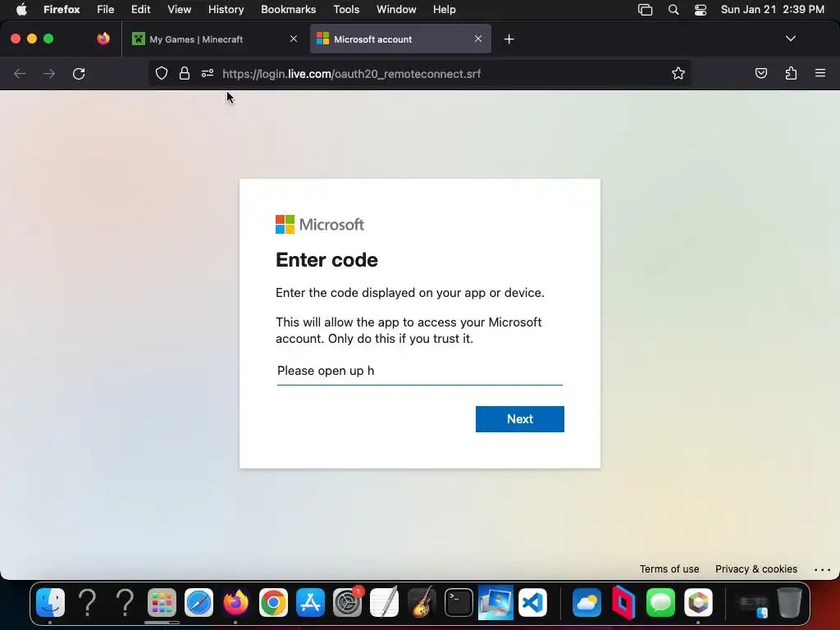The image size is (840, 630).
Task: Open System Settings from the Dock
Action: (347, 603)
